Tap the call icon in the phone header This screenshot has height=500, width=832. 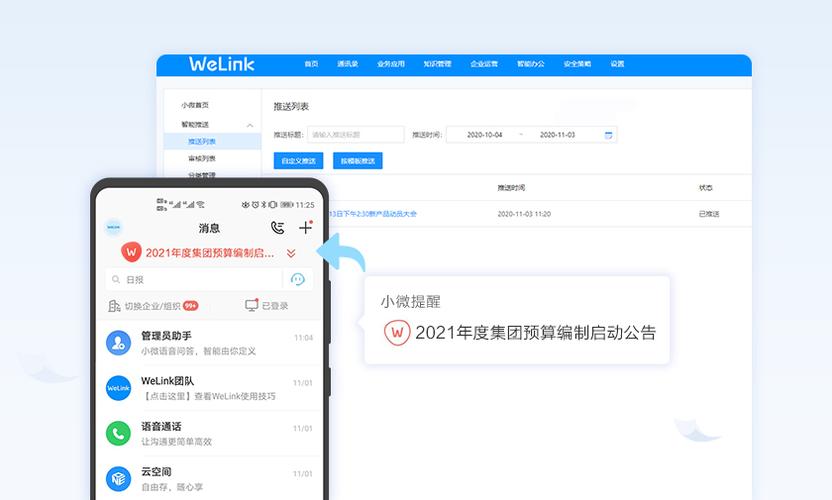pyautogui.click(x=278, y=228)
